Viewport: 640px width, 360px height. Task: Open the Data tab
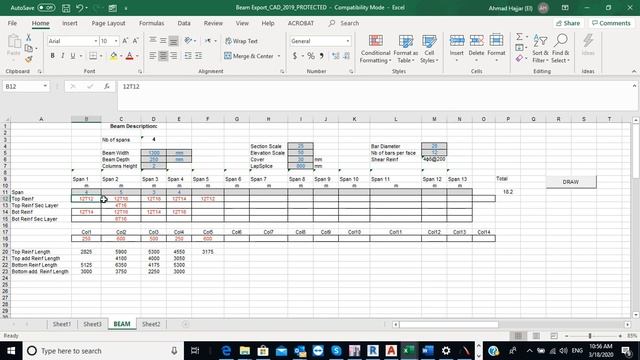click(184, 23)
